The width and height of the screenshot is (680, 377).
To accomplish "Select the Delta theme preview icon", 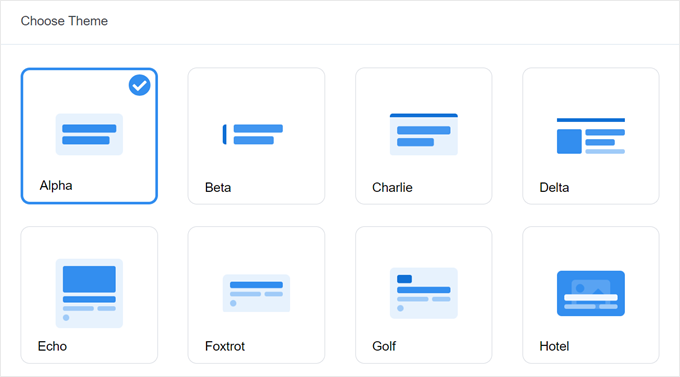I will tap(591, 136).
